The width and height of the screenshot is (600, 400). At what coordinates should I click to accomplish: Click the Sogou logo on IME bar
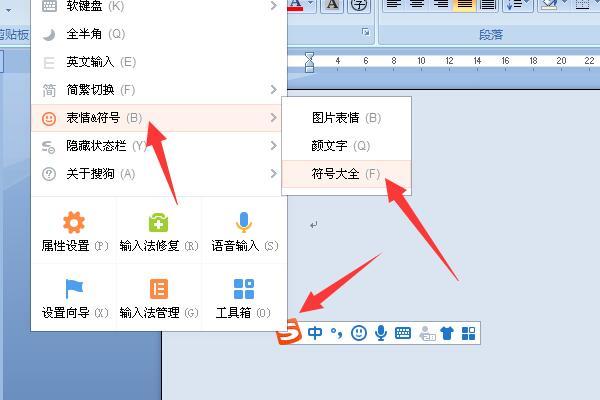(289, 332)
